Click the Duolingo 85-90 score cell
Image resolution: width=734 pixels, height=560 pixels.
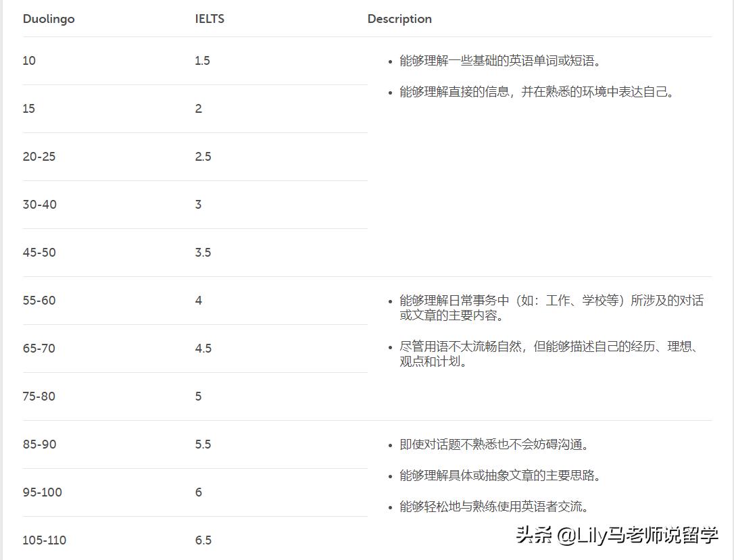(39, 444)
